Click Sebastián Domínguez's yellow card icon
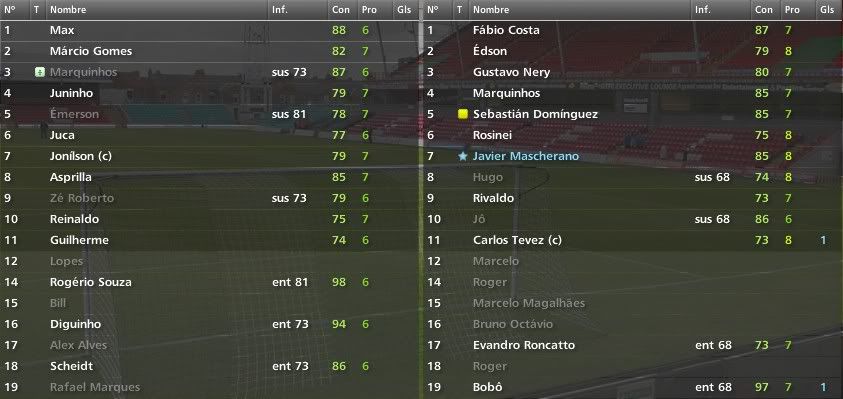Viewport: 843px width, 399px height. [462, 114]
